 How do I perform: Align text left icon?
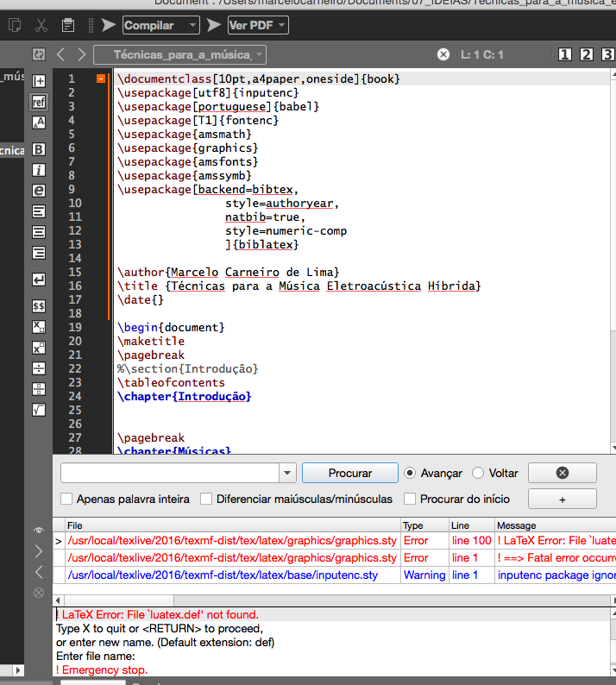[39, 211]
